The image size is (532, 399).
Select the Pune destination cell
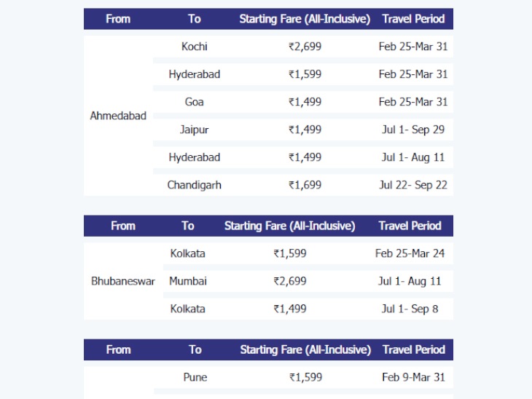click(x=195, y=377)
